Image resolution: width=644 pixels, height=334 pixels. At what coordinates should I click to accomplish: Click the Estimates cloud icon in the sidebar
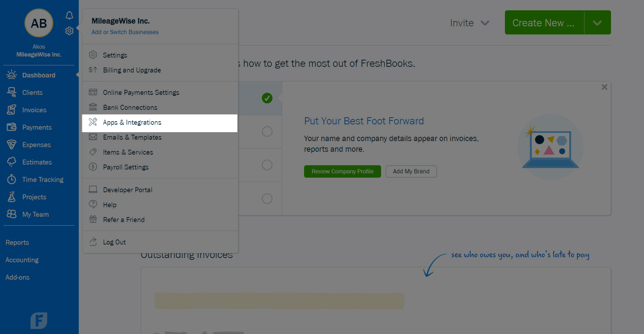click(12, 162)
